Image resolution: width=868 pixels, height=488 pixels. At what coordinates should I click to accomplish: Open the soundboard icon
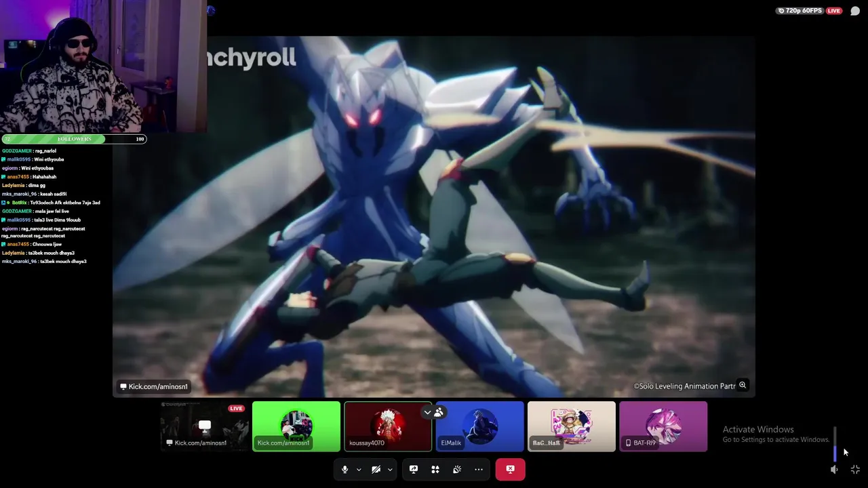click(x=457, y=469)
